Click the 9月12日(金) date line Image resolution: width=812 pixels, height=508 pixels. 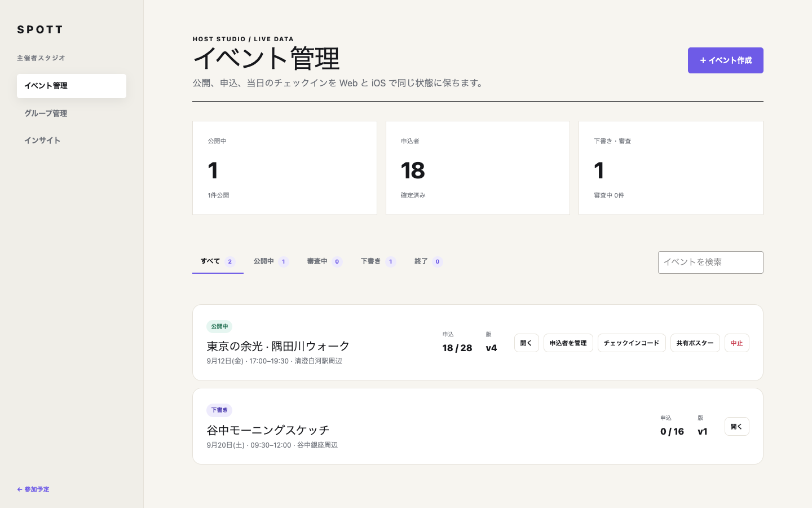274,361
